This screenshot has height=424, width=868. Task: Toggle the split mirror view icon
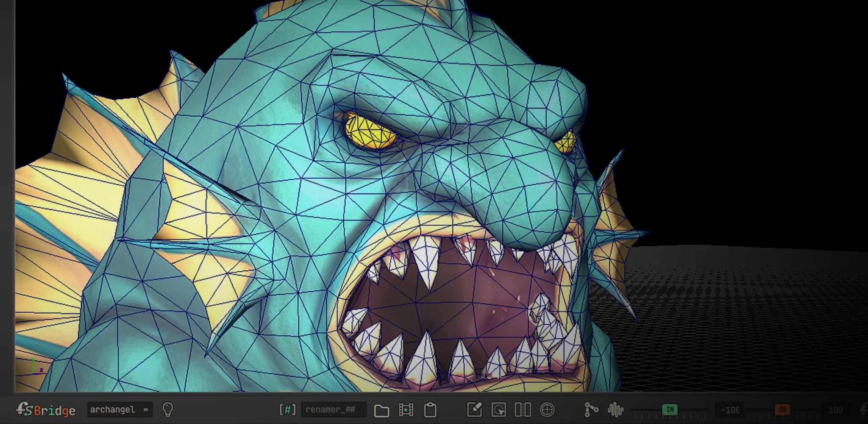[x=523, y=410]
